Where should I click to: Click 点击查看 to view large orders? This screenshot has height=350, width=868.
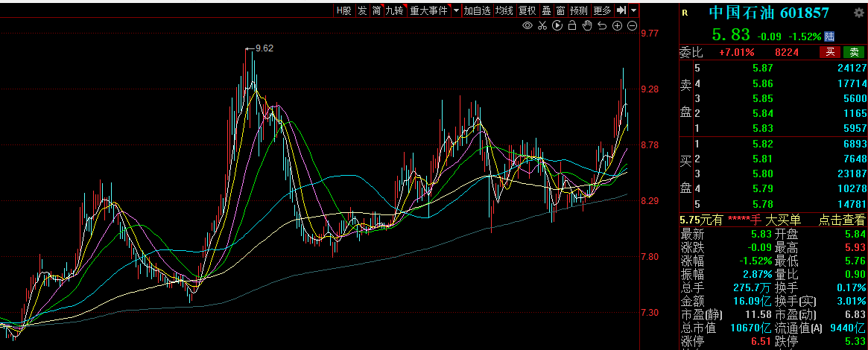click(841, 220)
